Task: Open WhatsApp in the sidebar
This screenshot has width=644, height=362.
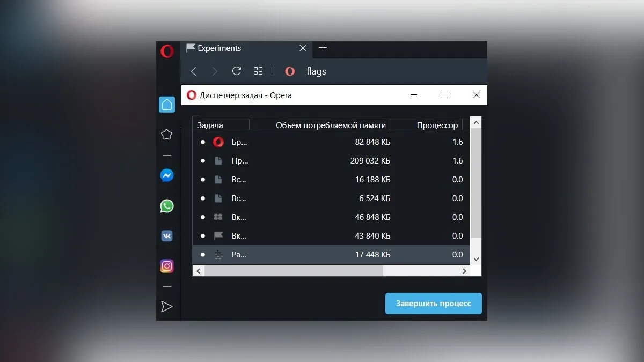Action: pyautogui.click(x=167, y=206)
